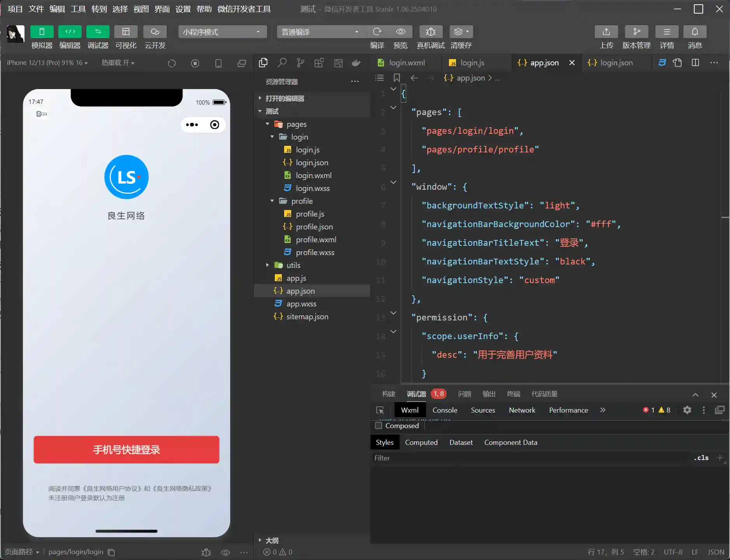Open the iPhone 12/13 device dropdown
This screenshot has height=560, width=730.
(x=47, y=63)
